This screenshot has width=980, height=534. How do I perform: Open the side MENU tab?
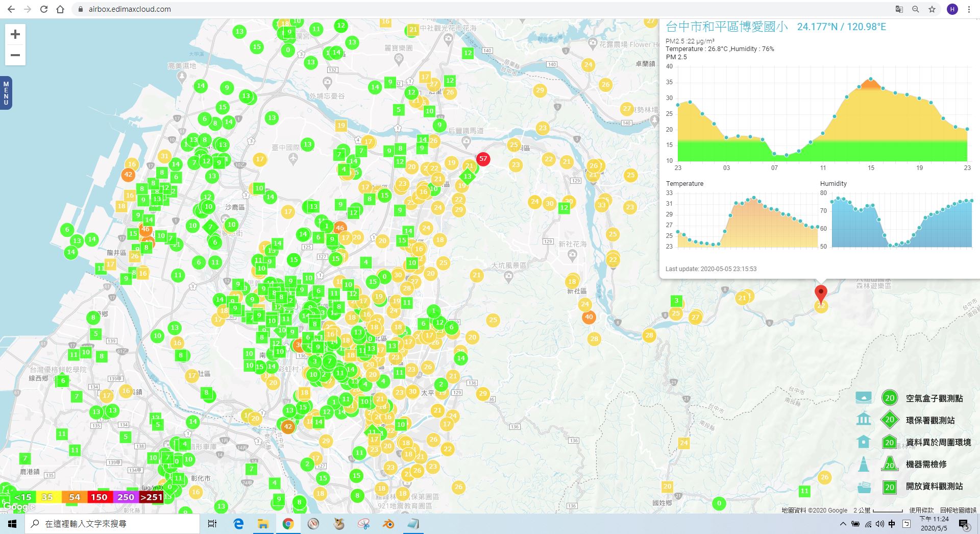(6, 93)
